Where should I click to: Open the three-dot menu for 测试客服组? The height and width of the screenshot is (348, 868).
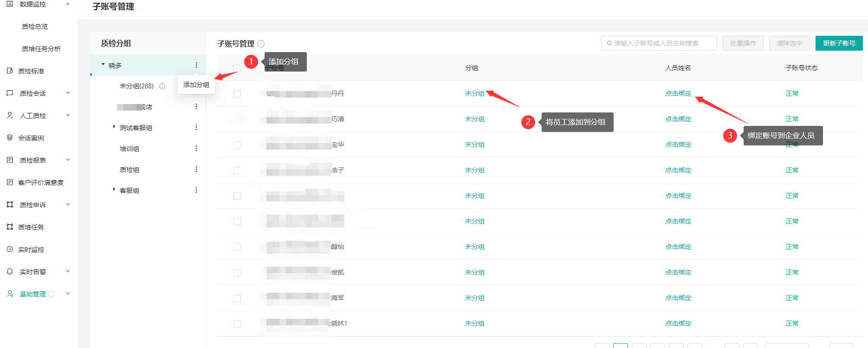point(196,127)
